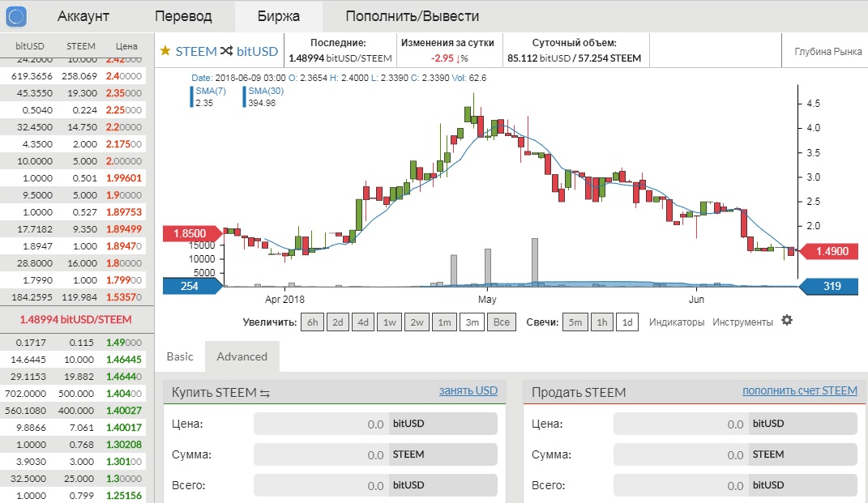Select sell order at price 1.99601
The image size is (868, 503).
point(73,178)
